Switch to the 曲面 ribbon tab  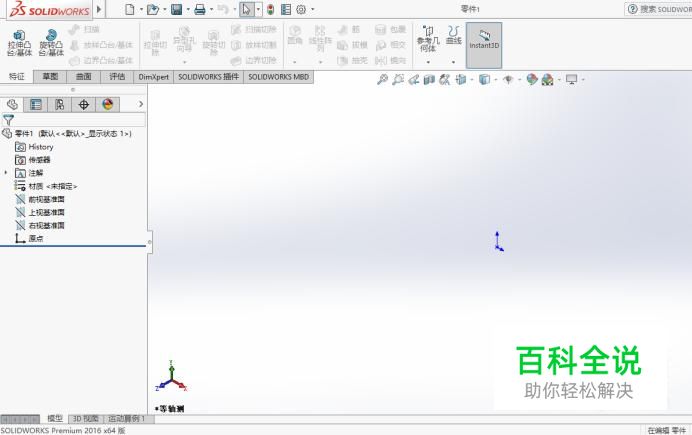(83, 77)
